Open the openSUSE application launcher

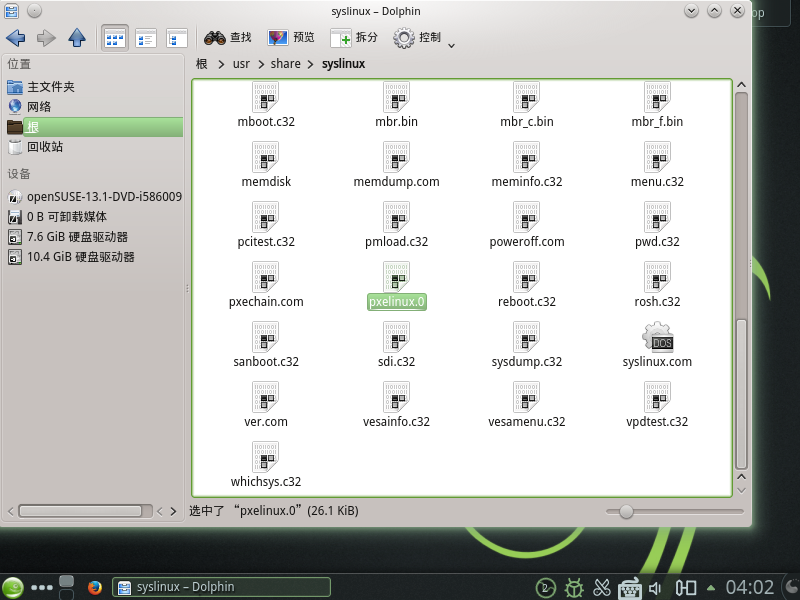(13, 588)
